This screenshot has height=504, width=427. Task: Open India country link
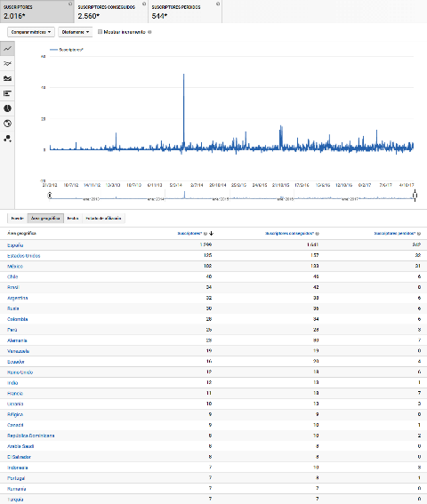tap(12, 383)
